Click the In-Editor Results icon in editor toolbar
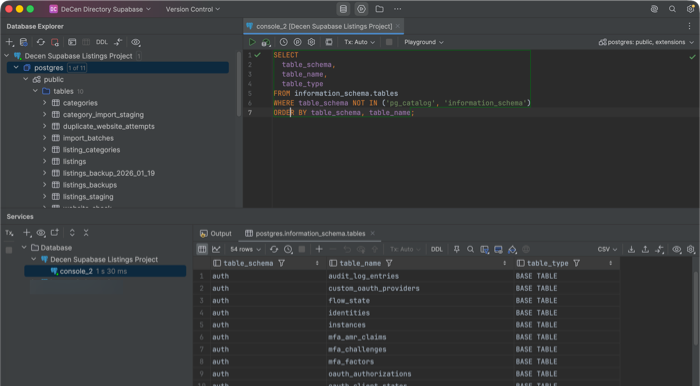The height and width of the screenshot is (386, 700). click(329, 42)
